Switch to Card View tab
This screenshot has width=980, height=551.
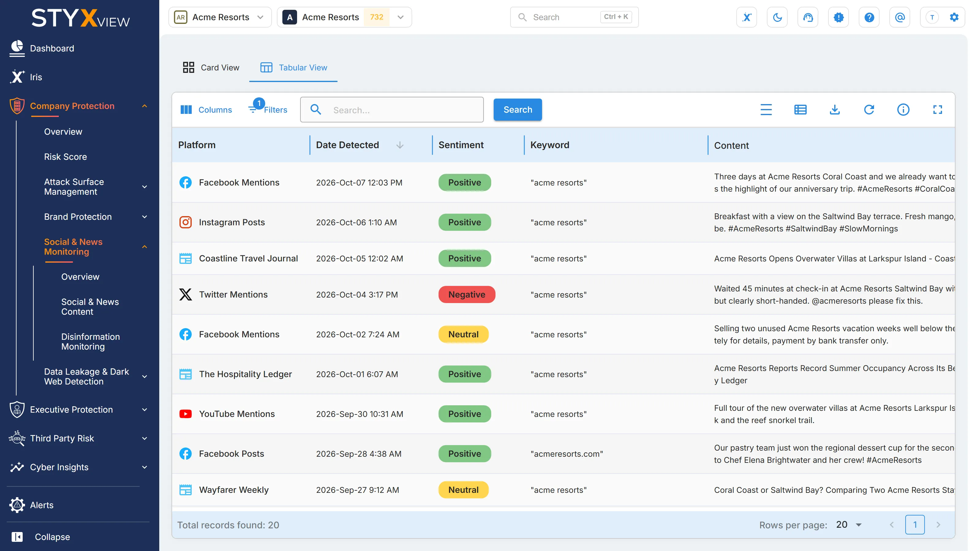[211, 67]
